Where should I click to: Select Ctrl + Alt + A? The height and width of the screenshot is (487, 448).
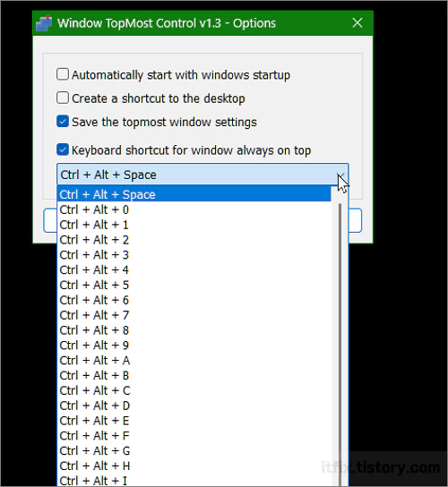point(194,360)
